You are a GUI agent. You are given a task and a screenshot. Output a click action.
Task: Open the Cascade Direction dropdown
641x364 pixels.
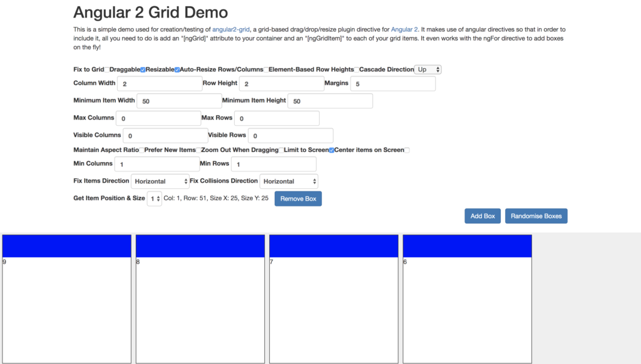point(428,69)
